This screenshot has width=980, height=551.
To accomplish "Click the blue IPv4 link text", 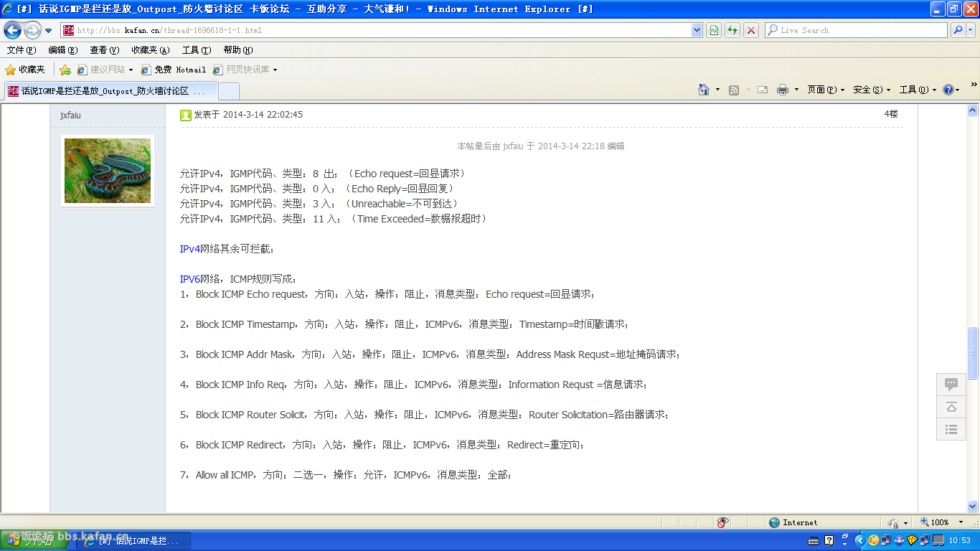I will [190, 249].
